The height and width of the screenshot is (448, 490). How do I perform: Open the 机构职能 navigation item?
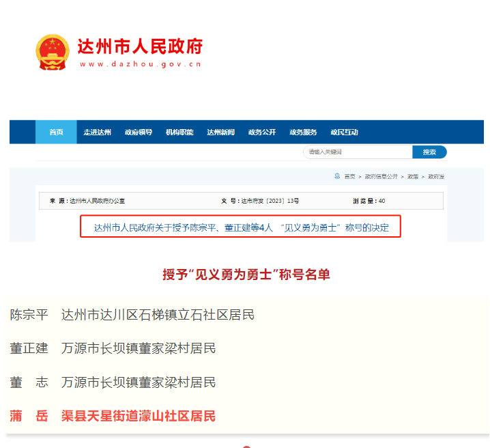click(179, 132)
